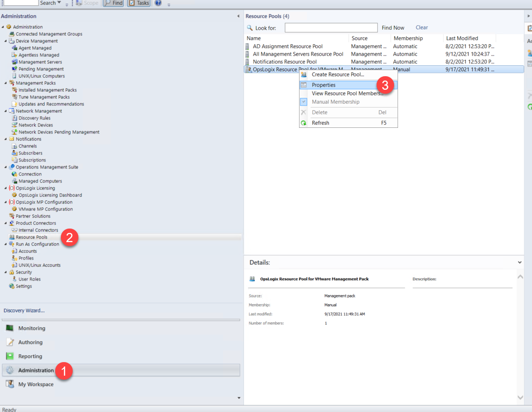Select Resource Pools in the navigation tree
532x412 pixels.
coord(32,237)
